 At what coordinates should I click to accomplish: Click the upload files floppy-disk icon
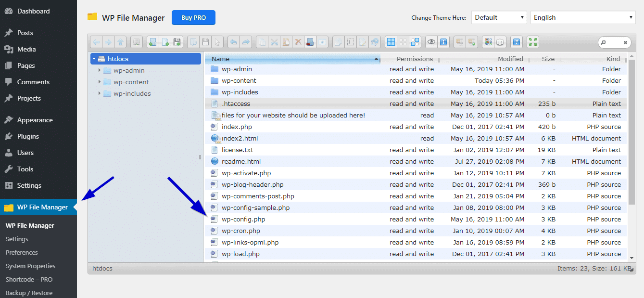tap(177, 42)
